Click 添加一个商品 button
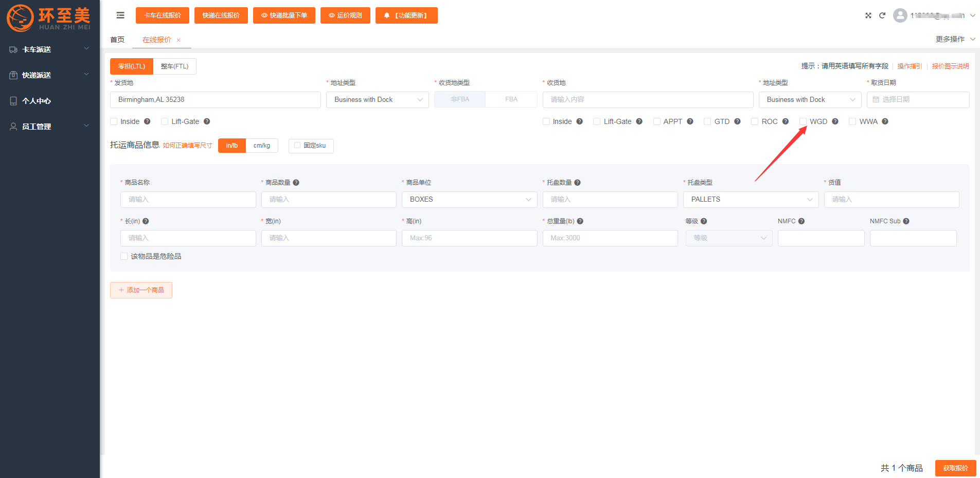This screenshot has width=980, height=478. click(x=141, y=290)
